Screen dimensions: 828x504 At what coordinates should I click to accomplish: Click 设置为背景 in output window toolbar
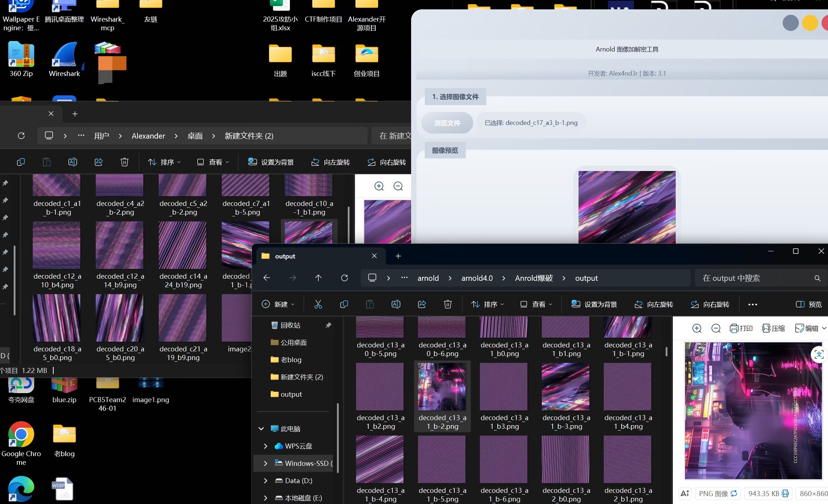click(594, 304)
